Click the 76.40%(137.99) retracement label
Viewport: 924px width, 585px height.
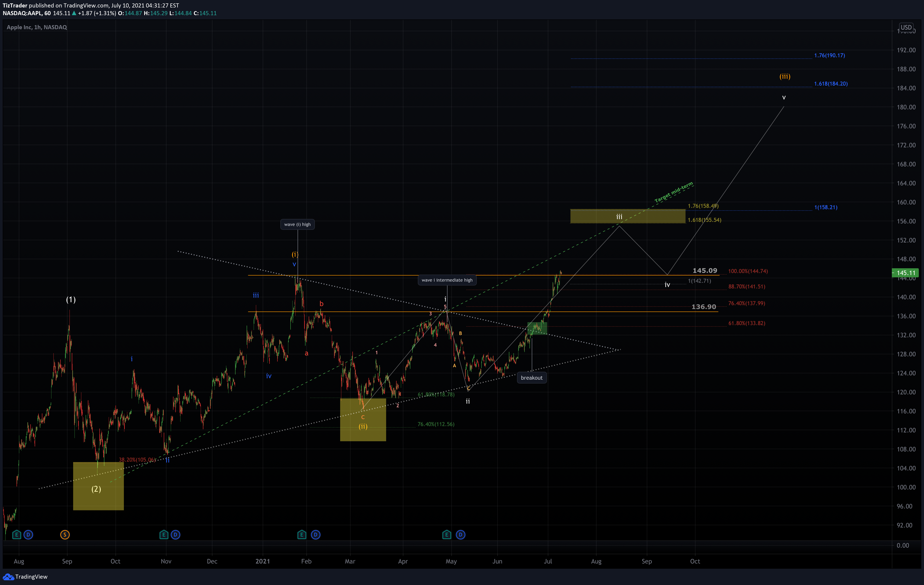point(747,303)
